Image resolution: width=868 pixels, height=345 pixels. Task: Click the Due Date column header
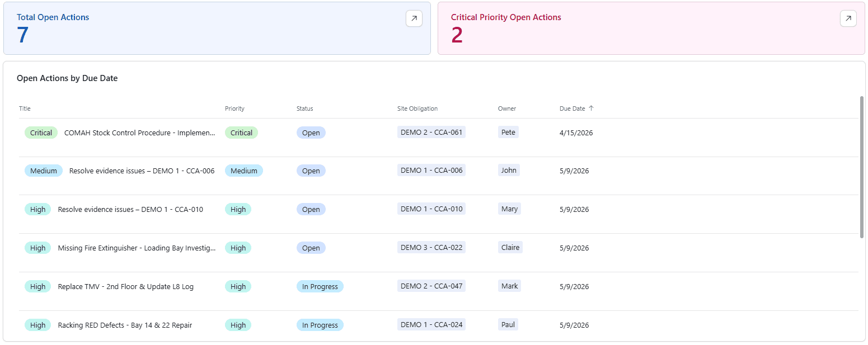click(x=572, y=108)
